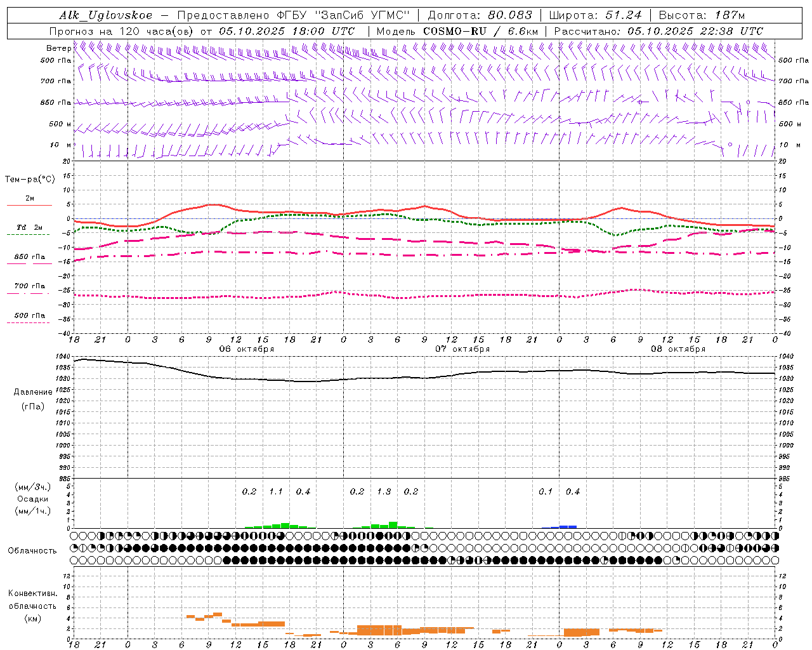Viewport: 812px width, 650px height.
Task: Click the date label 08 октября
Action: coord(678,348)
